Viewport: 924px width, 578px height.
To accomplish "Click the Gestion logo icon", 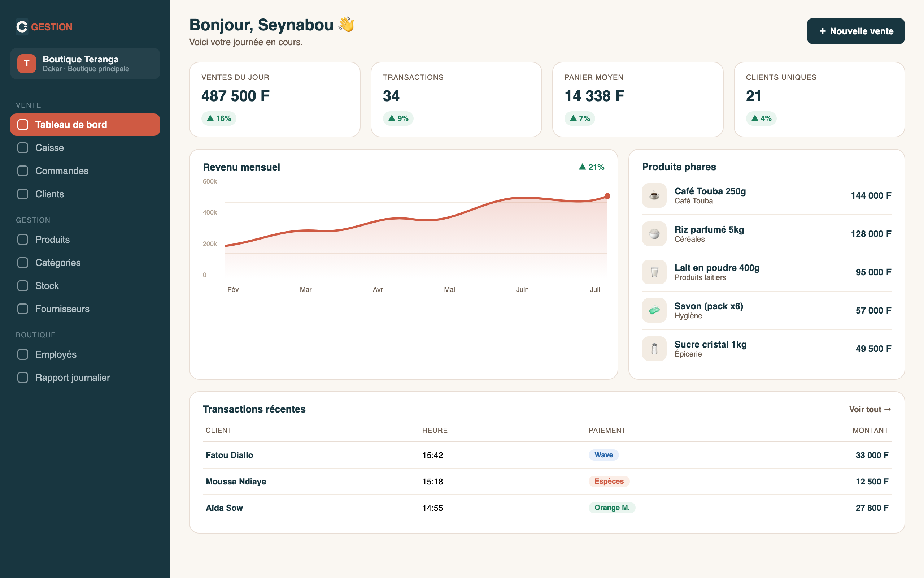I will pyautogui.click(x=22, y=27).
